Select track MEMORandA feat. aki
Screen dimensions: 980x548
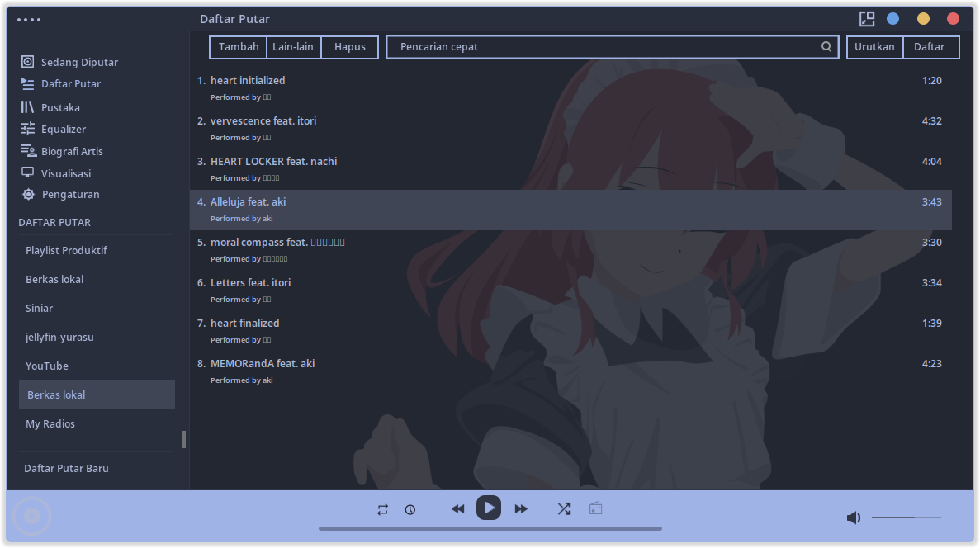click(x=570, y=371)
